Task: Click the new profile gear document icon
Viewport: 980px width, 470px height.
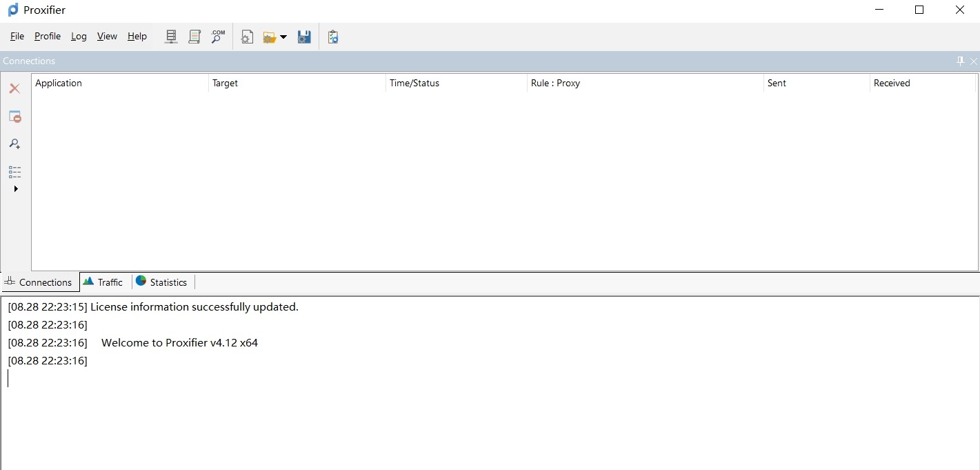Action: [x=247, y=37]
